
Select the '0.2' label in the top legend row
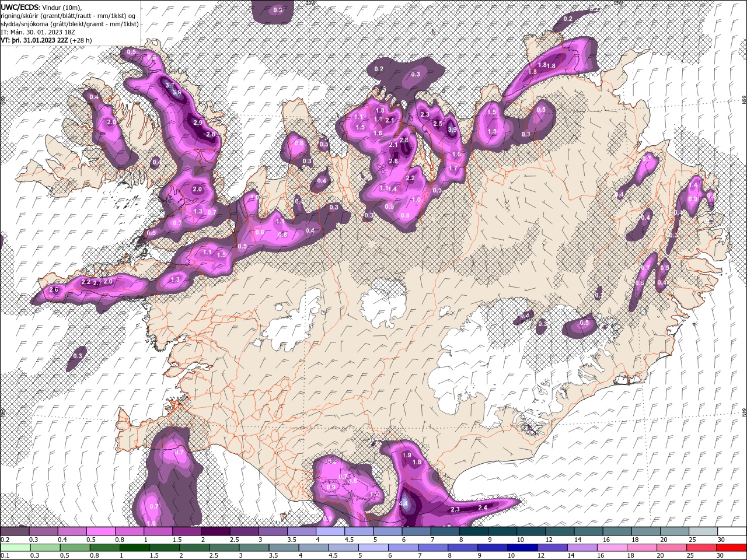click(5, 540)
